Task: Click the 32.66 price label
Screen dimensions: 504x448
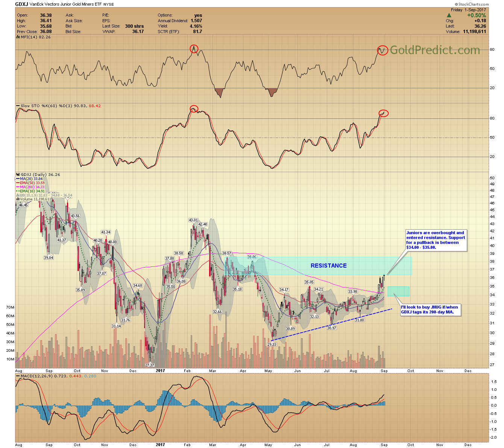Action: (217, 312)
